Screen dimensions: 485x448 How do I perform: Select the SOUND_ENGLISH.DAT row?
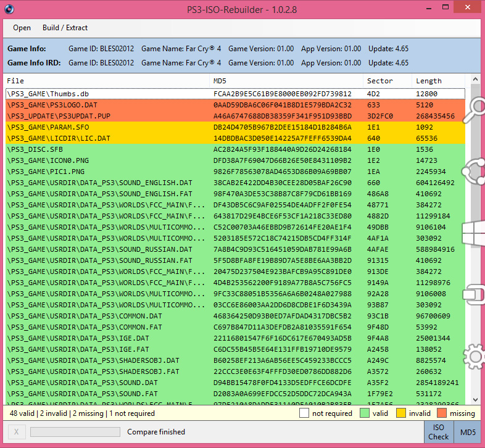[x=235, y=183]
